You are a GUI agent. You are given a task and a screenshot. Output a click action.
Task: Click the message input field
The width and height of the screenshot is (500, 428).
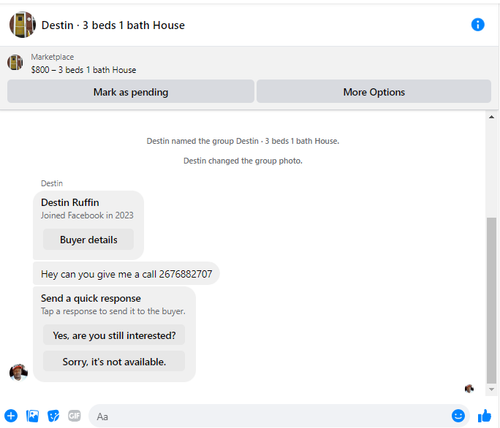(x=270, y=416)
